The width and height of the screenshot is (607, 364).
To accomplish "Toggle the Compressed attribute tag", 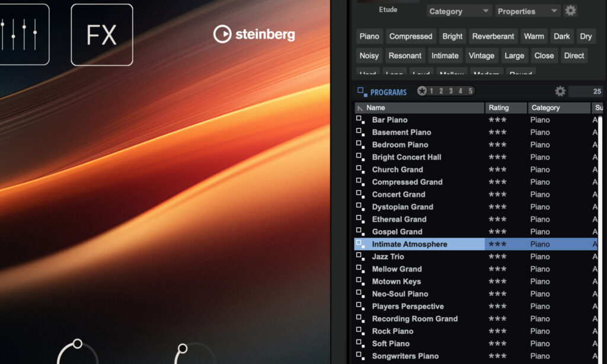I will click(411, 36).
